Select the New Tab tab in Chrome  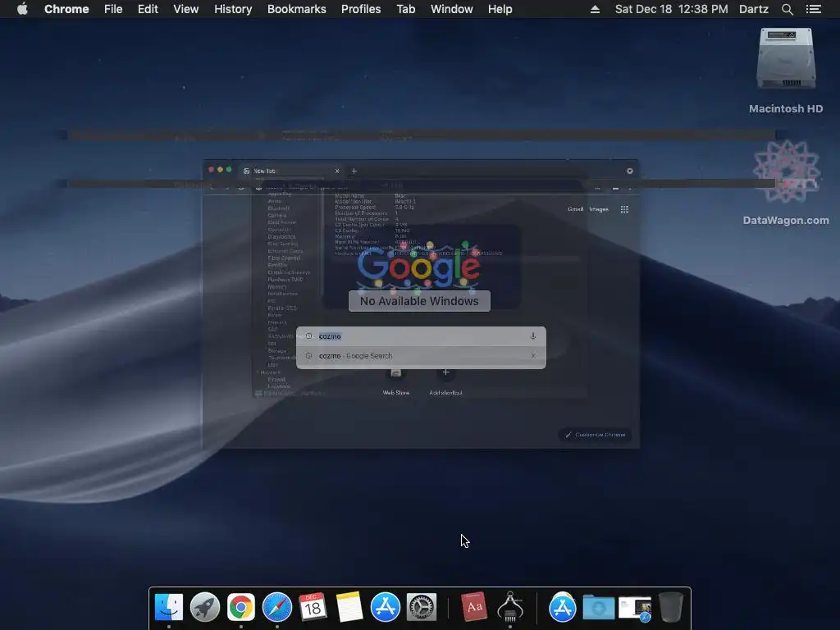tap(291, 171)
